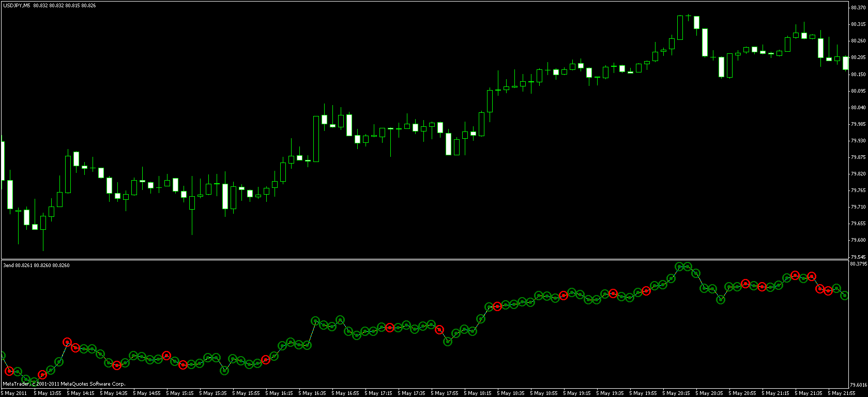This screenshot has height=397, width=868.
Task: Select the 3end indicator label
Action: (8, 266)
